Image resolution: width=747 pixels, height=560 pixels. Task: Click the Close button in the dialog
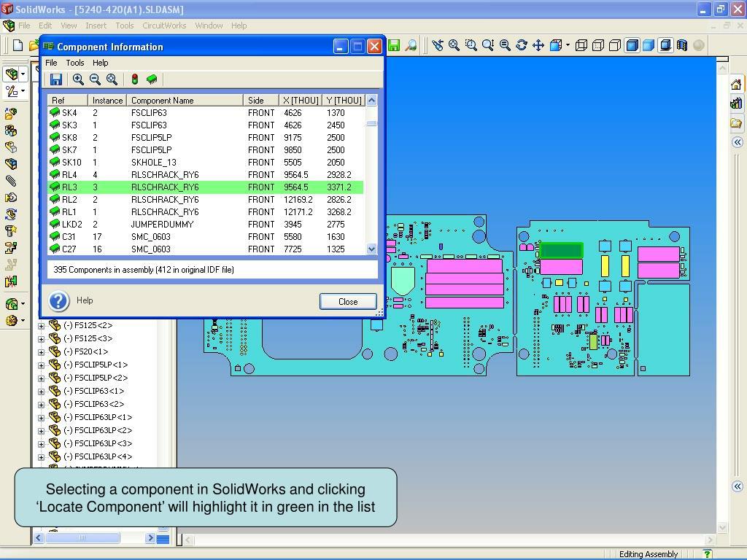[x=348, y=301]
